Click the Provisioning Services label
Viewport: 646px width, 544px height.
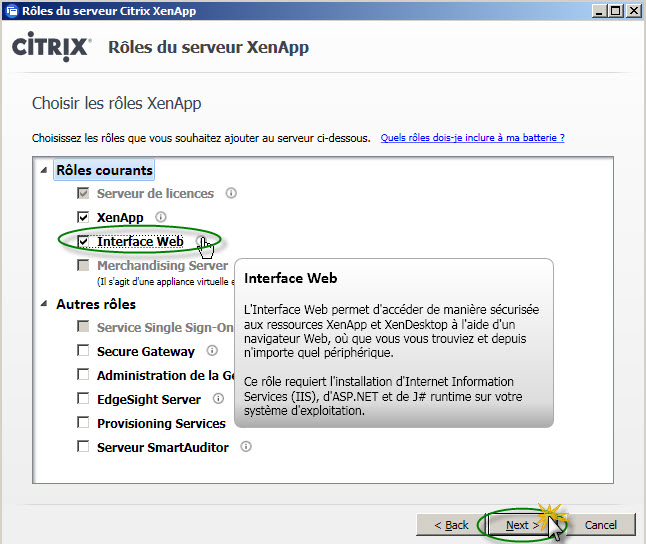tap(161, 423)
